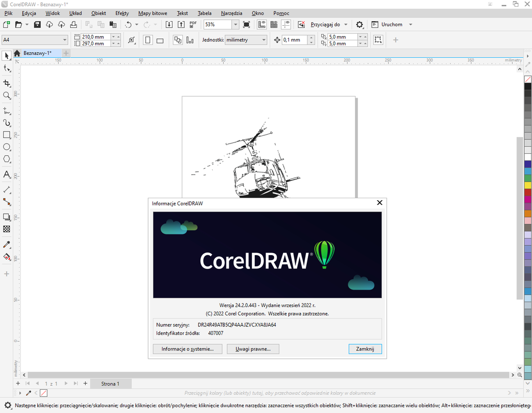Select the Interactive Fill tool
The image size is (532, 413).
click(6, 257)
